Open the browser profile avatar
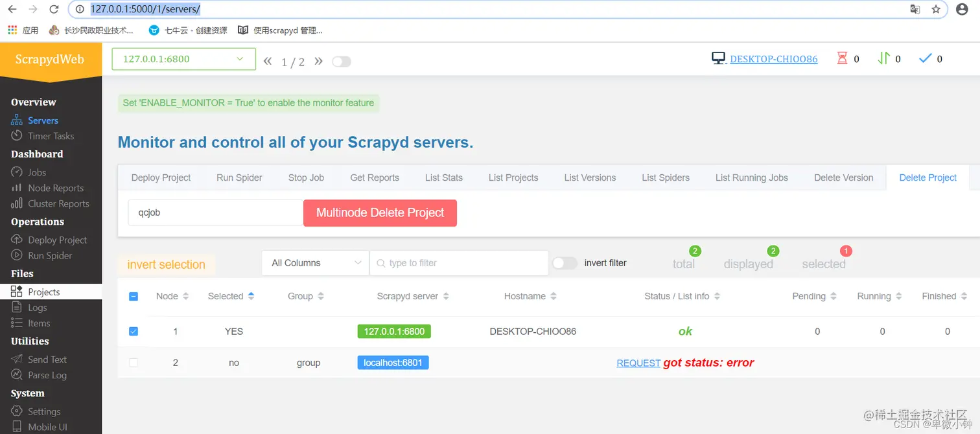This screenshot has width=980, height=434. tap(962, 9)
